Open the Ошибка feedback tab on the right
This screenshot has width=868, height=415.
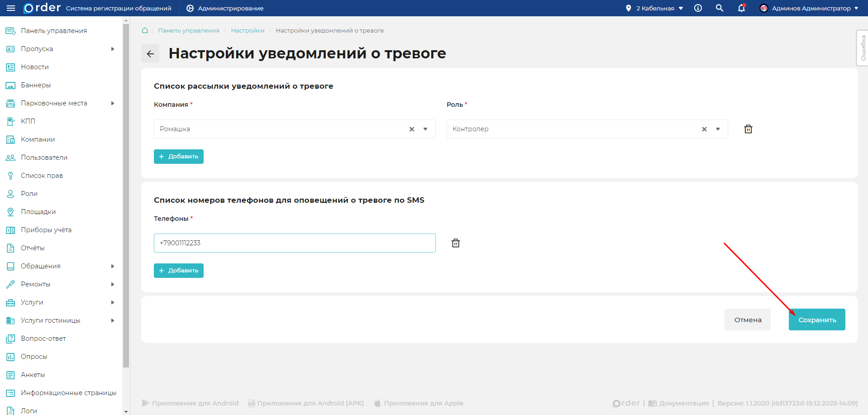tap(863, 48)
